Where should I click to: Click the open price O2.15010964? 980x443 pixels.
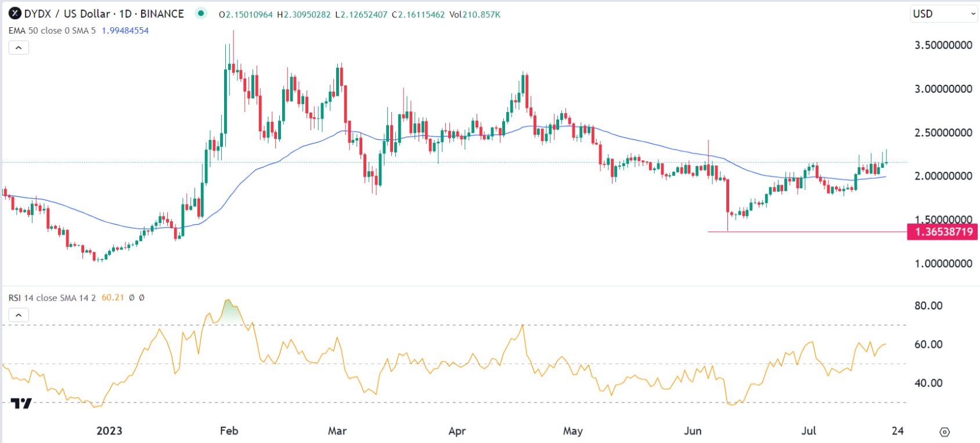point(246,15)
